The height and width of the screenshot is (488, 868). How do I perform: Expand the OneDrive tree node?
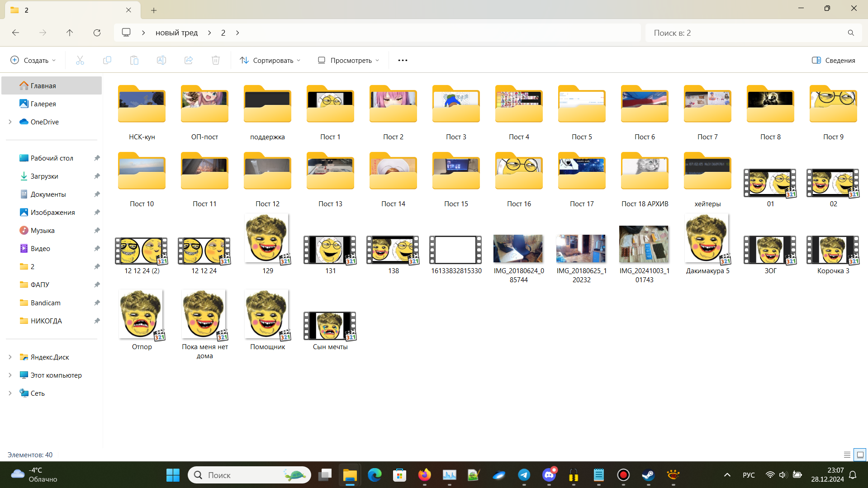[10, 122]
